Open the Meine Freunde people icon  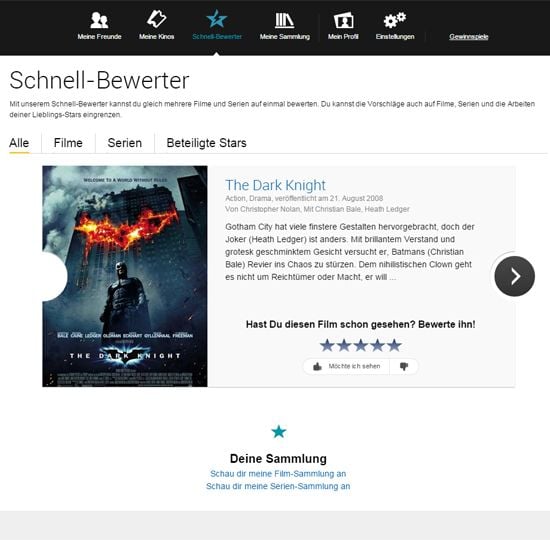pos(99,20)
